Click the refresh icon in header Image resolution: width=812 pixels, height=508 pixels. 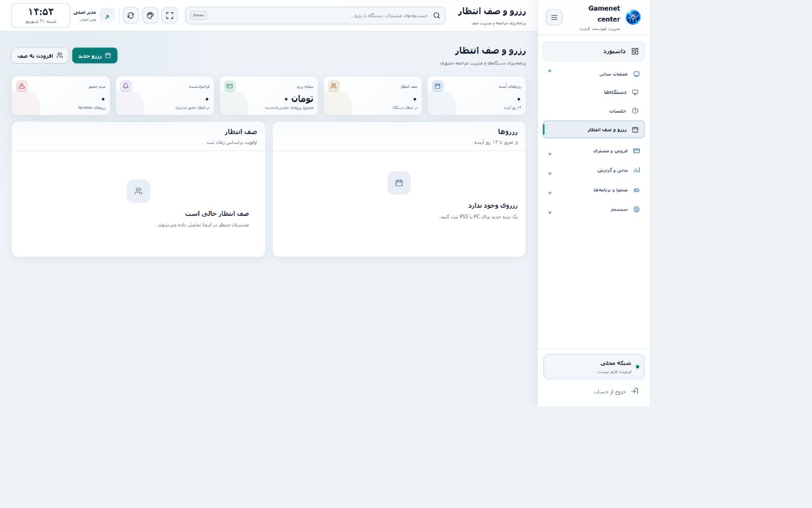click(131, 15)
